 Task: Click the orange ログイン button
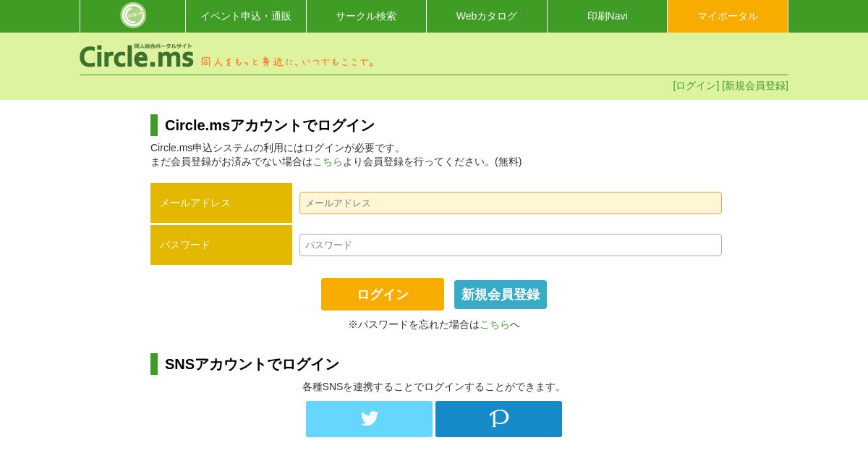pyautogui.click(x=383, y=295)
